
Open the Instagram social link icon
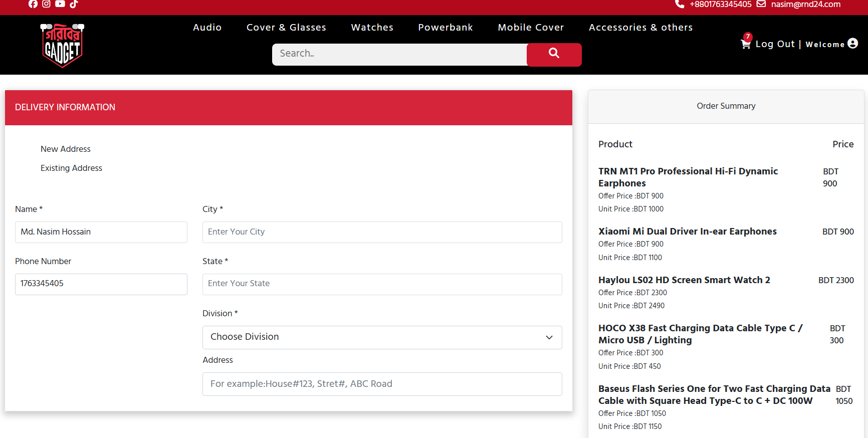point(46,4)
